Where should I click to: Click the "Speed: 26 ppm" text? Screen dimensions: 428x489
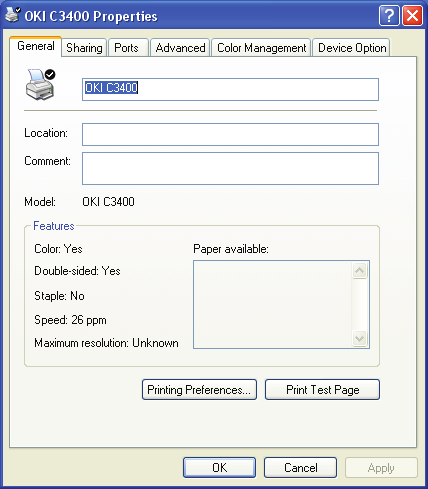70,320
